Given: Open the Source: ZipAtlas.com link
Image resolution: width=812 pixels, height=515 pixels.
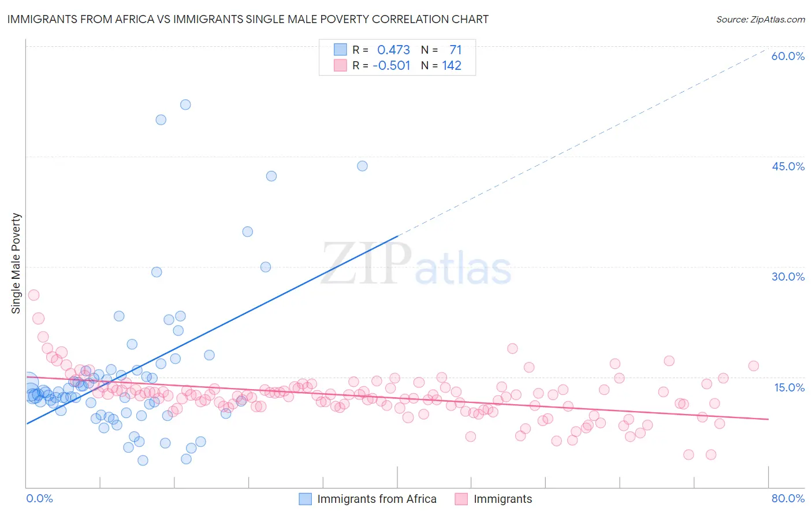Looking at the screenshot, I should pos(761,19).
